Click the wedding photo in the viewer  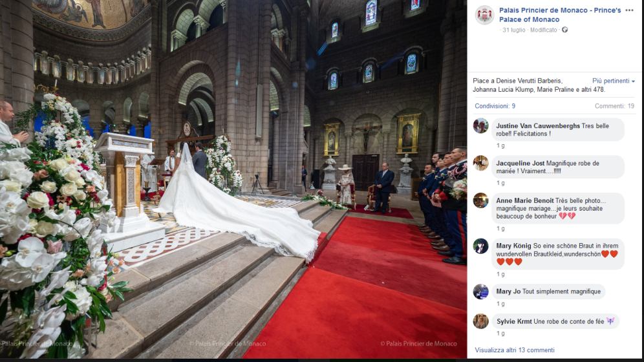[x=233, y=179]
